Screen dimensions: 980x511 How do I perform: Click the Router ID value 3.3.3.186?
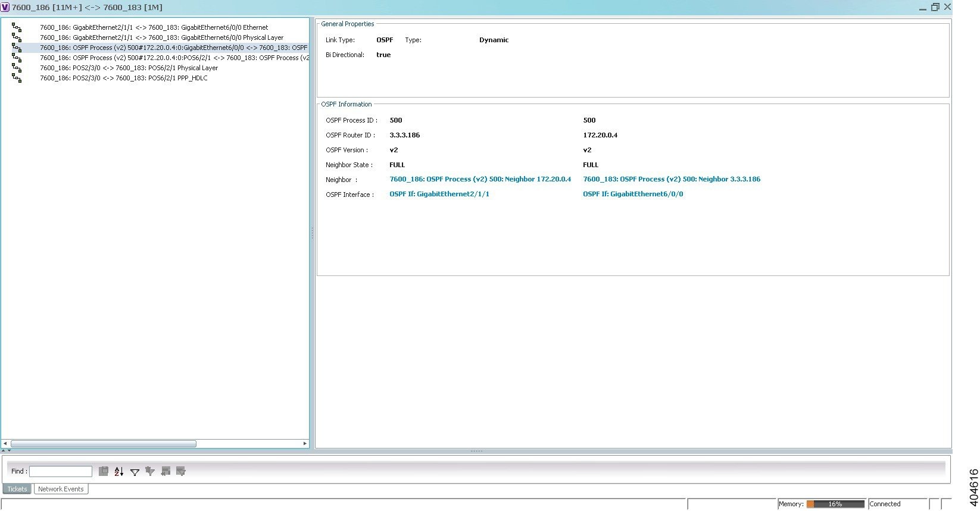click(405, 135)
